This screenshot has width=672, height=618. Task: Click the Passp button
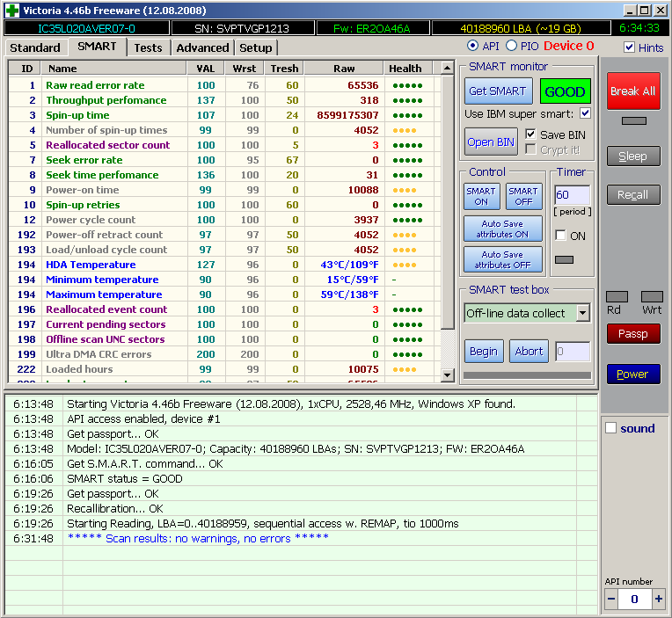point(633,334)
